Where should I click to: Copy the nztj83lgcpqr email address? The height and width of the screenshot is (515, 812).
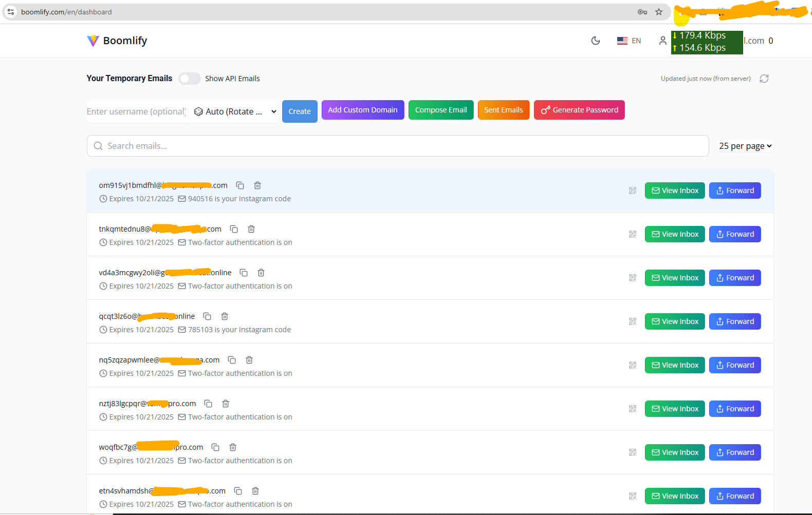point(208,404)
